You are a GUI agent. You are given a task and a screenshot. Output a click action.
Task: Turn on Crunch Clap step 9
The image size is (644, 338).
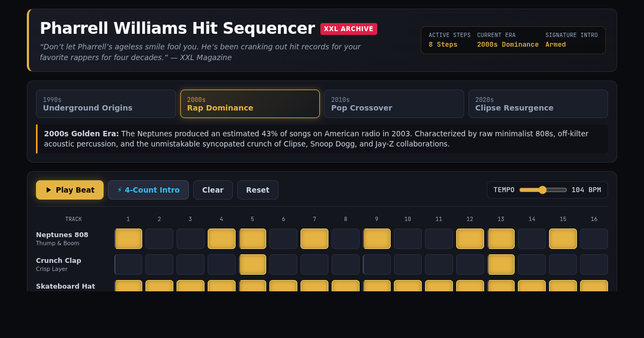[377, 264]
